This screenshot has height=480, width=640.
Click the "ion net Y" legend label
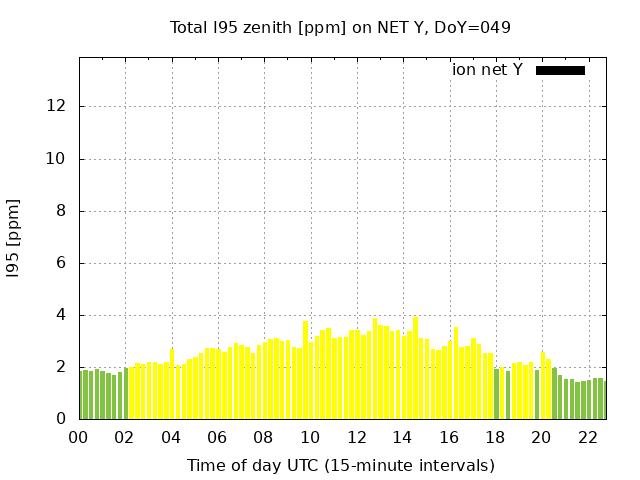[x=487, y=70]
